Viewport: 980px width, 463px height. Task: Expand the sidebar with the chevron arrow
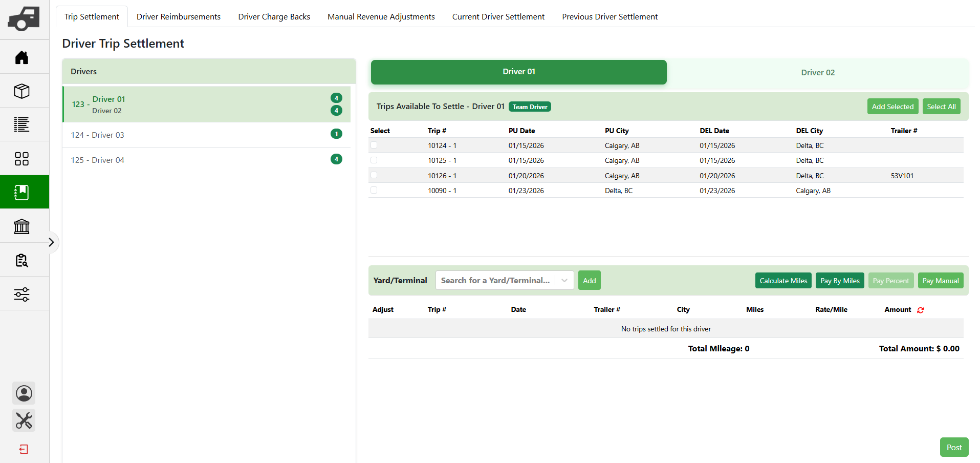51,242
